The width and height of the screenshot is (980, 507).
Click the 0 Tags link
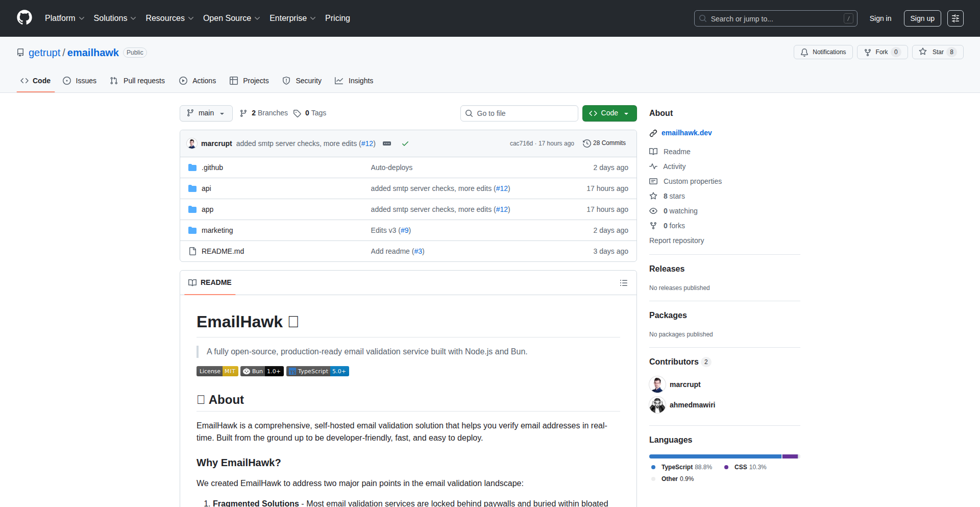coord(310,113)
